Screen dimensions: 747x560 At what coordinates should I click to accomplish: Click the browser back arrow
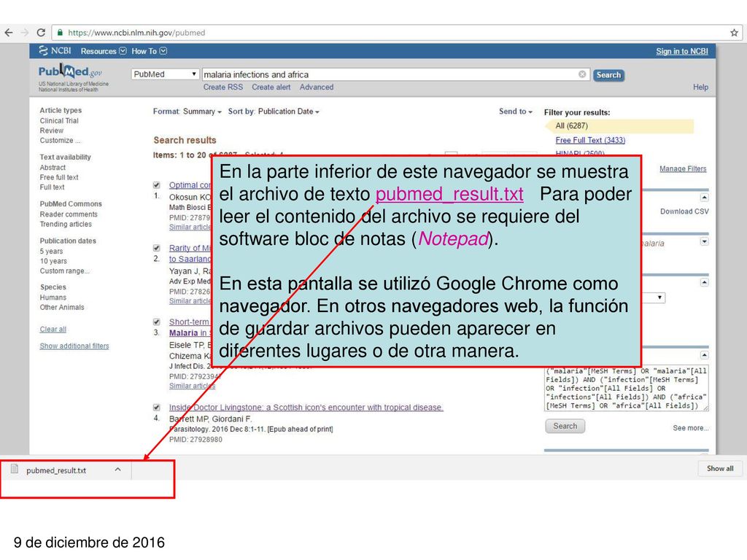9,32
